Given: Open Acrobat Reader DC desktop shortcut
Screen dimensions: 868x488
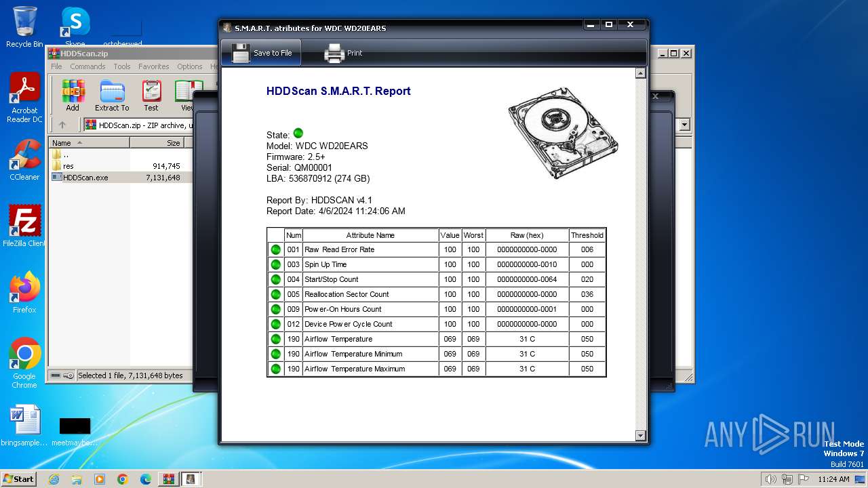Looking at the screenshot, I should (x=24, y=98).
